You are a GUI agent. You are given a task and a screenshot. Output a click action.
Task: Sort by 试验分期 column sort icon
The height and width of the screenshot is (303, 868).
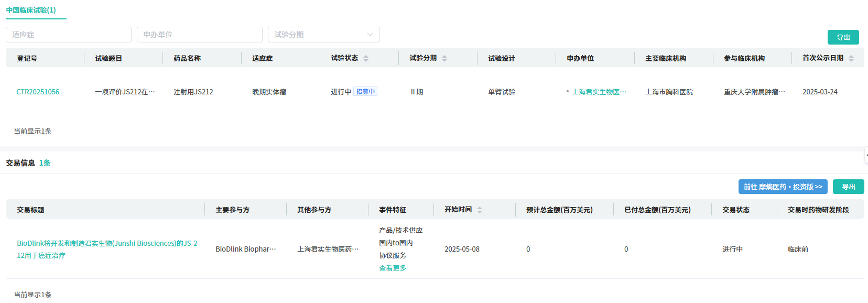click(x=444, y=58)
